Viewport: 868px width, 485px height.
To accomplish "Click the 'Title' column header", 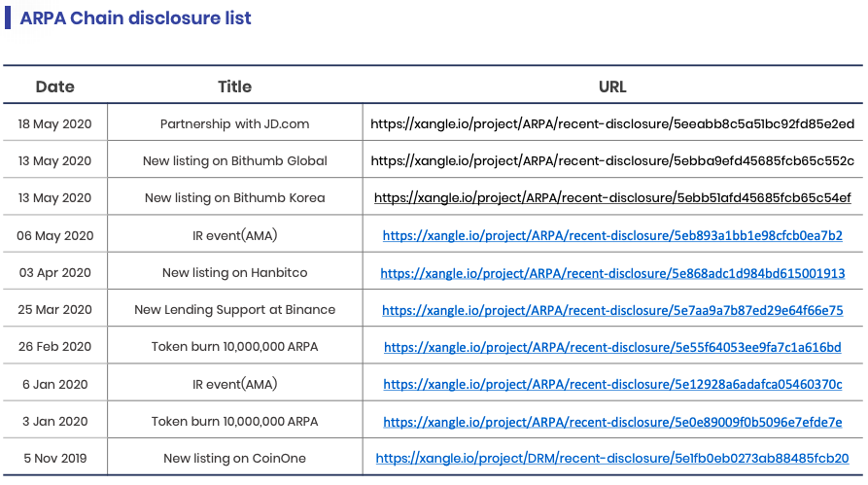I will pos(234,87).
